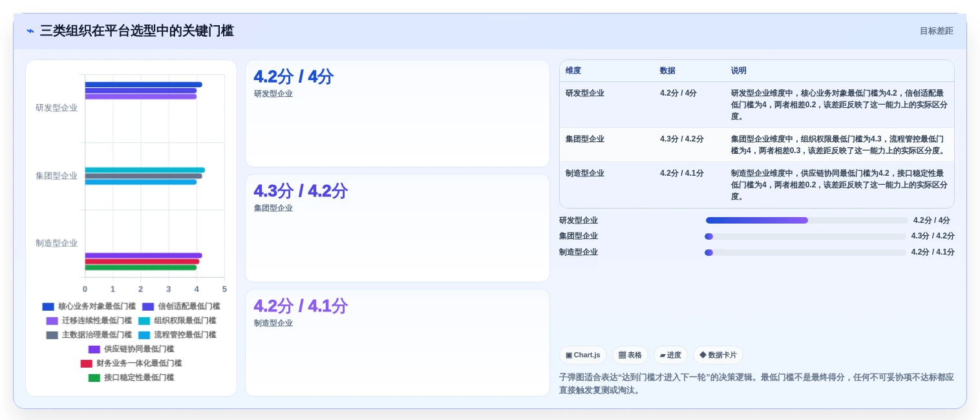
Task: Toggle 流程管控最低门槛 legend swatch
Action: pyautogui.click(x=144, y=335)
